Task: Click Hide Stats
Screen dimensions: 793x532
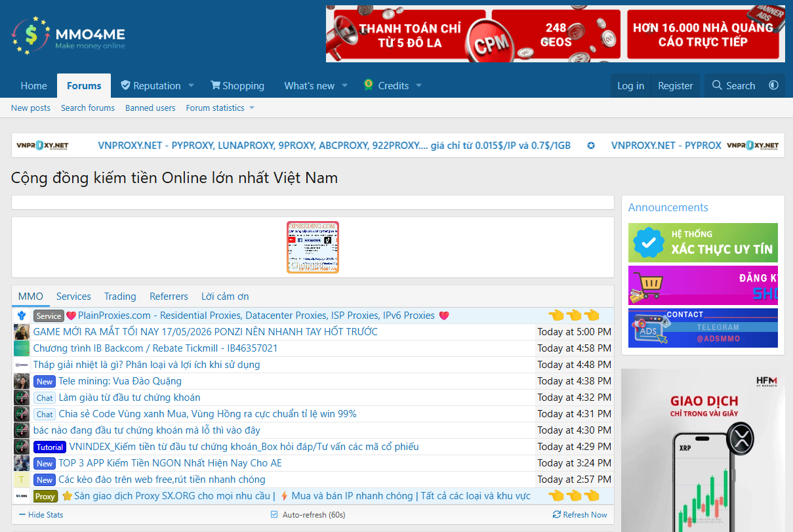Action: tap(41, 514)
